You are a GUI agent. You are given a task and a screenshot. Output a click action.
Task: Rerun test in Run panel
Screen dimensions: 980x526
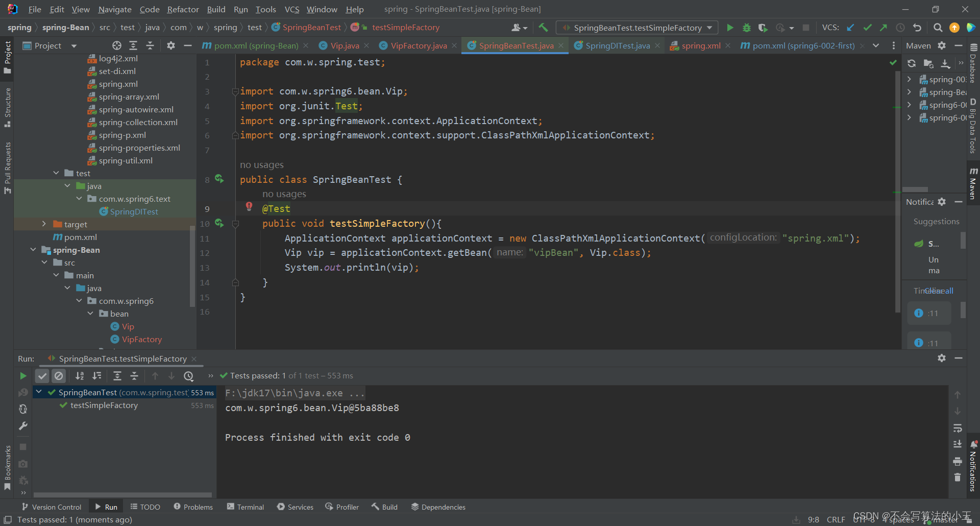click(x=23, y=376)
